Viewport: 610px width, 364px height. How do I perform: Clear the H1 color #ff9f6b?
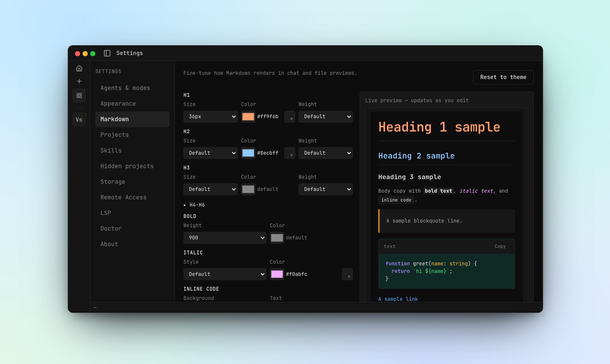[x=290, y=117]
